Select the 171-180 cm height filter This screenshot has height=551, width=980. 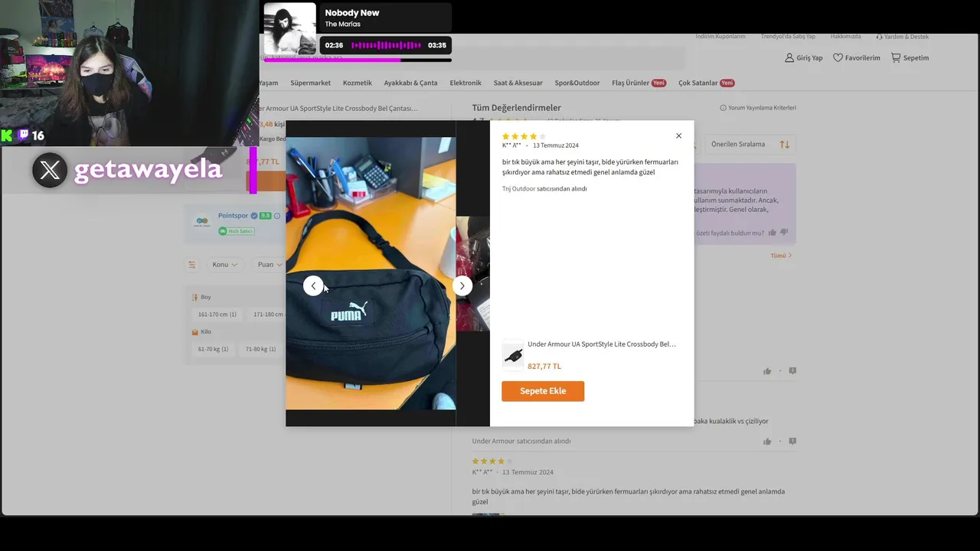(x=267, y=315)
